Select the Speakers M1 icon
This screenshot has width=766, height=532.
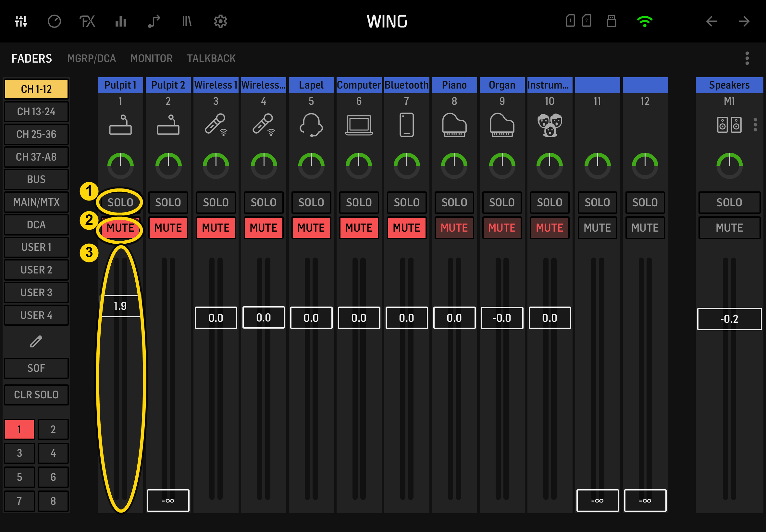click(729, 125)
